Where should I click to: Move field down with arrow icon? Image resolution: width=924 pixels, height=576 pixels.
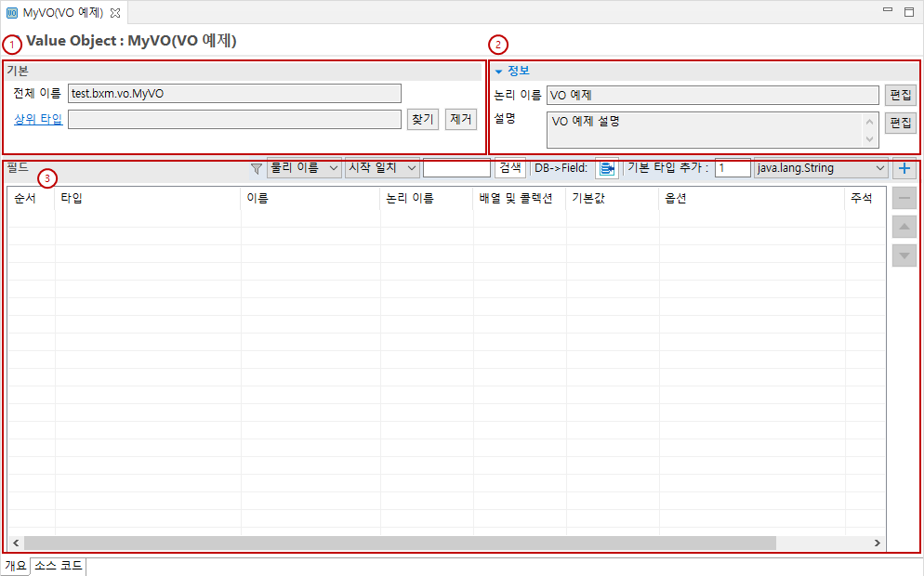904,255
